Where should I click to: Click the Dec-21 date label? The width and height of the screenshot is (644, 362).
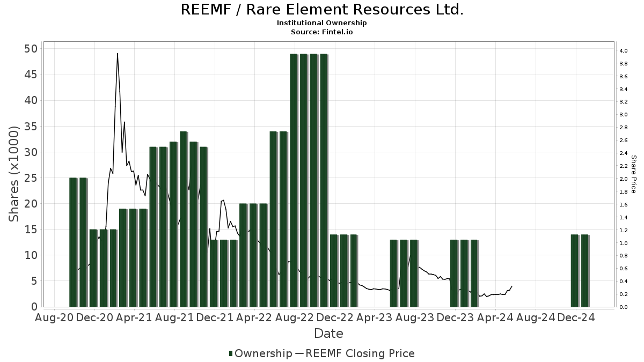215,317
